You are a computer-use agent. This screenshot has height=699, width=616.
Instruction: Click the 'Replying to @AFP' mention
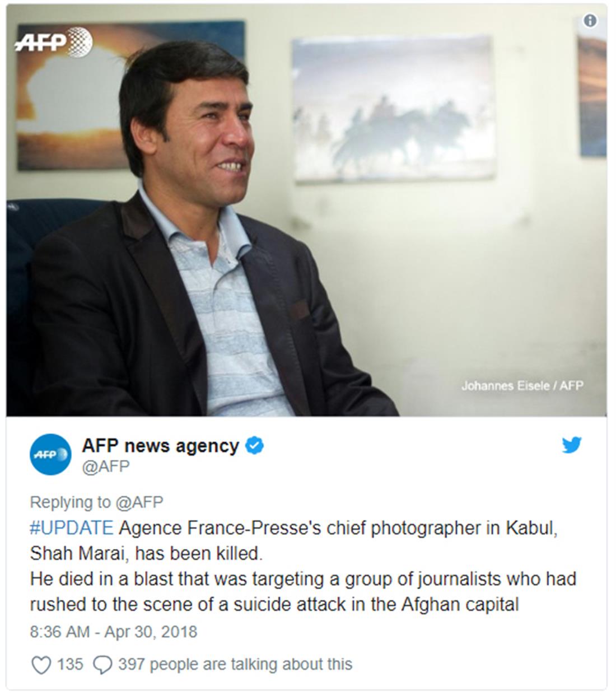[96, 502]
